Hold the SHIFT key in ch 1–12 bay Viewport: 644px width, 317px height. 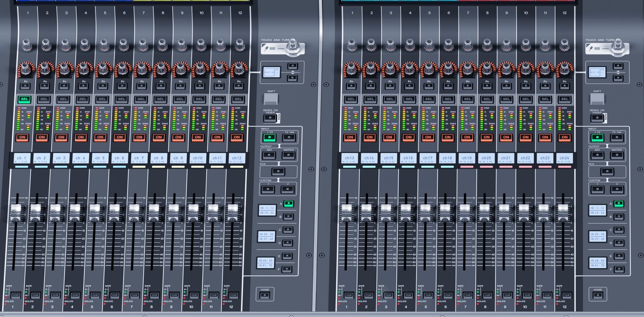pos(271,98)
